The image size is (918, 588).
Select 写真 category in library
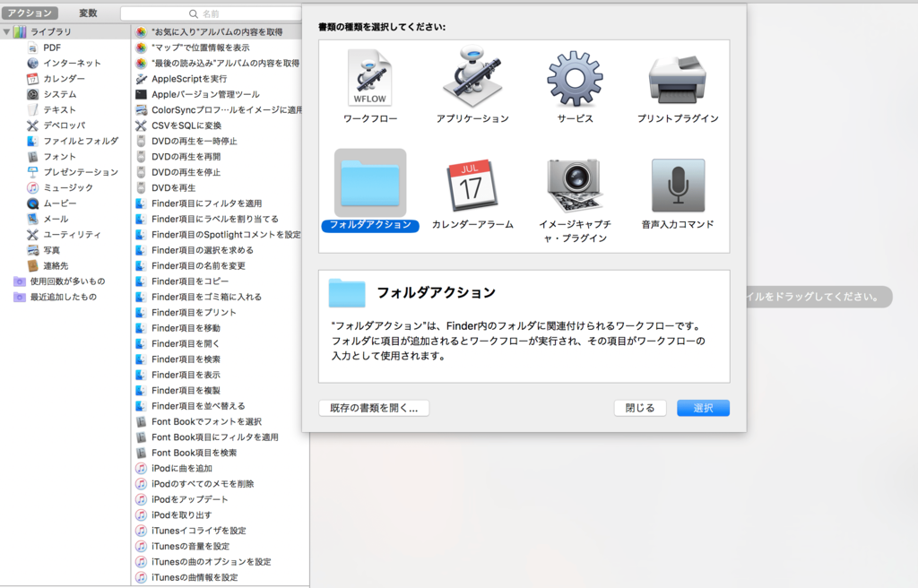(x=51, y=250)
